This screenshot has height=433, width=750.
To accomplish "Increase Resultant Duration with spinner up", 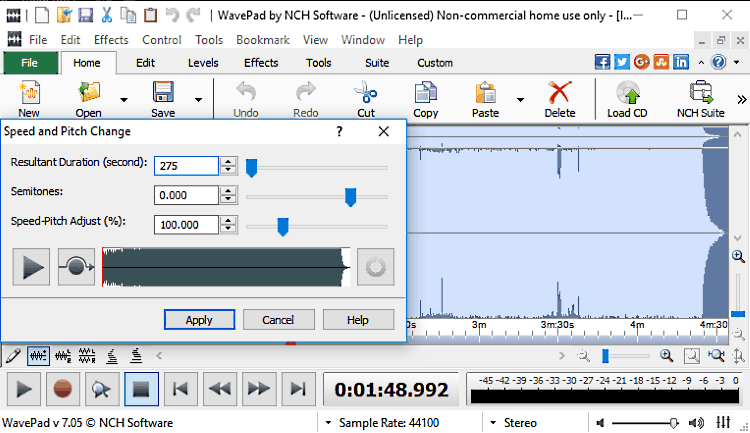I will pos(228,161).
